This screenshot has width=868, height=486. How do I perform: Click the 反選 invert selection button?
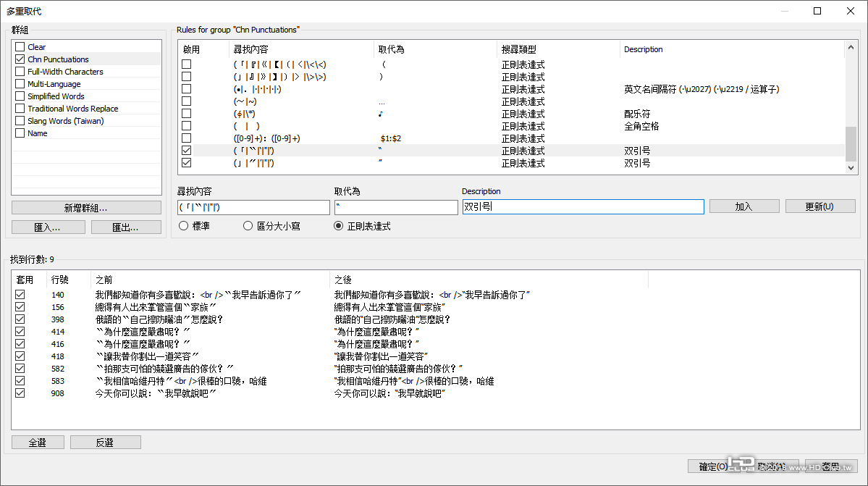pos(105,443)
